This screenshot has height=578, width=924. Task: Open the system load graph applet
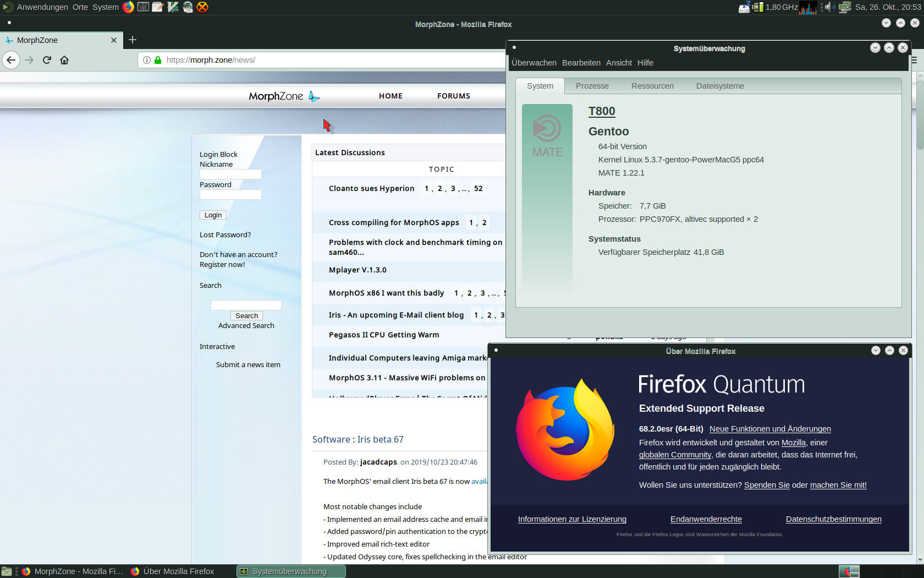pyautogui.click(x=808, y=7)
